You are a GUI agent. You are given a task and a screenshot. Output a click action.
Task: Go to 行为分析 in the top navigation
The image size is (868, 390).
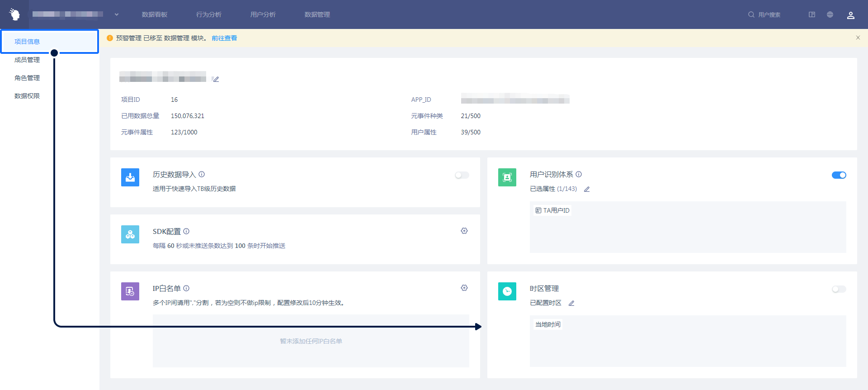209,14
